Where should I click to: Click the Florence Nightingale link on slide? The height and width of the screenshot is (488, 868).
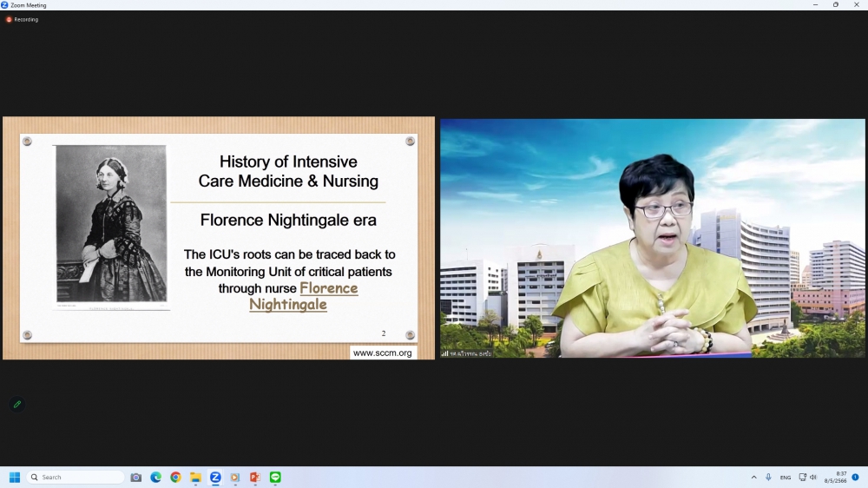tap(328, 288)
